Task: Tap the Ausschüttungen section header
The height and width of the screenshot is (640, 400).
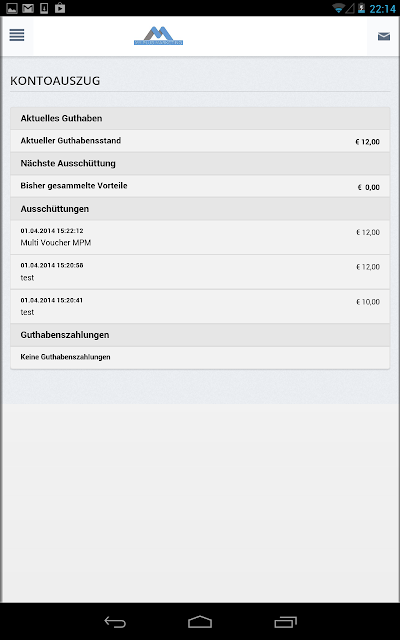Action: click(200, 209)
